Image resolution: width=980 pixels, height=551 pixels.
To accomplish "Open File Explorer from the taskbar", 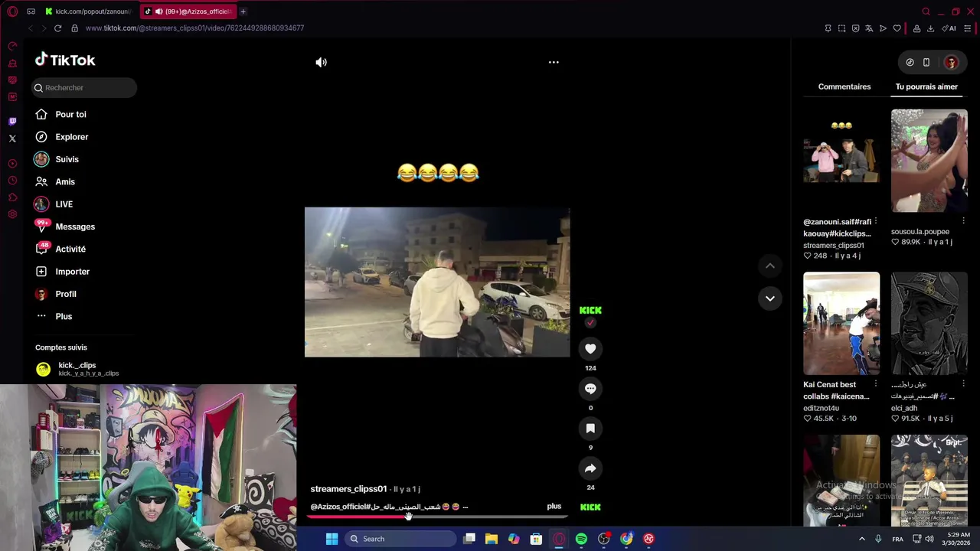I will point(492,539).
